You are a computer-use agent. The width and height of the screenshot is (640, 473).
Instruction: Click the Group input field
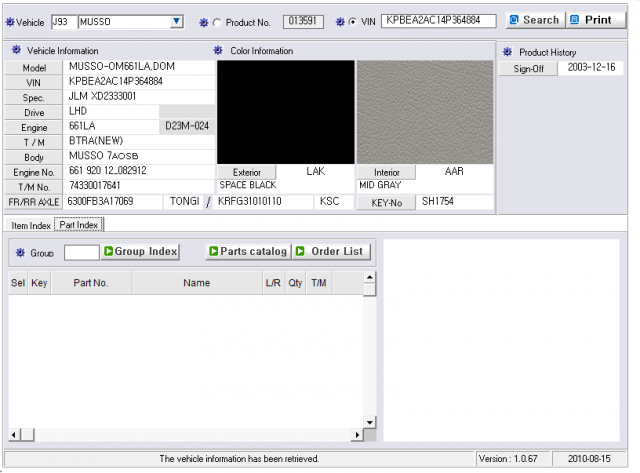[x=82, y=252]
